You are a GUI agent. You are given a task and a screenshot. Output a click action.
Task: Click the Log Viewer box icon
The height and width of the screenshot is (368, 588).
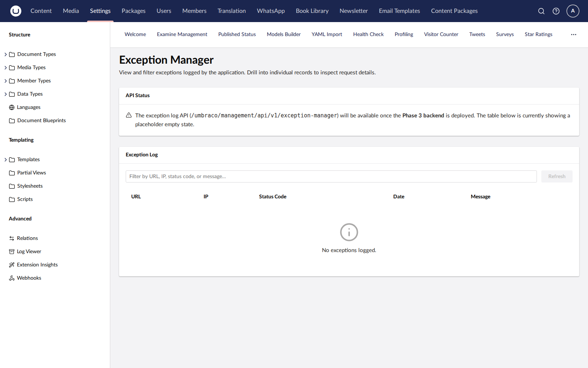(12, 252)
